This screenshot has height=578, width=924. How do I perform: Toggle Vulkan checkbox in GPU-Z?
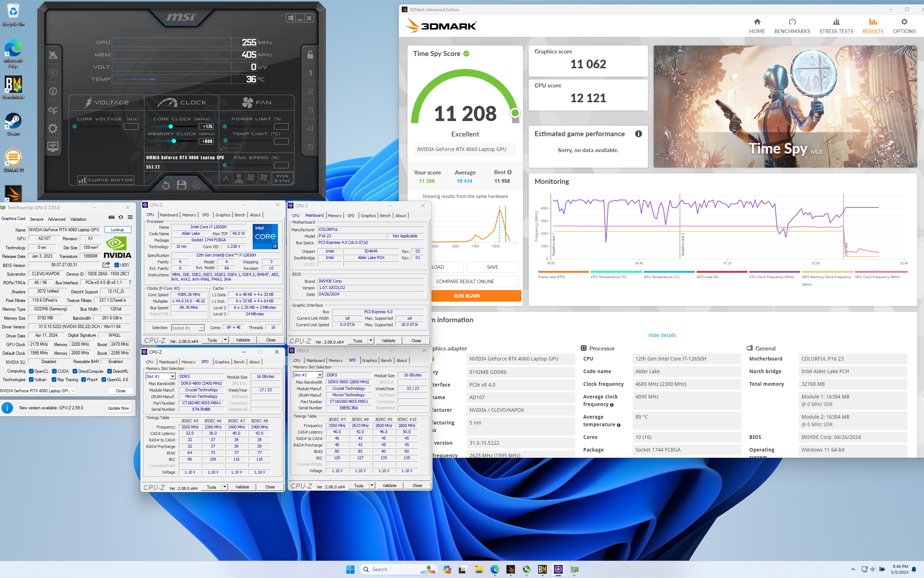(x=31, y=380)
